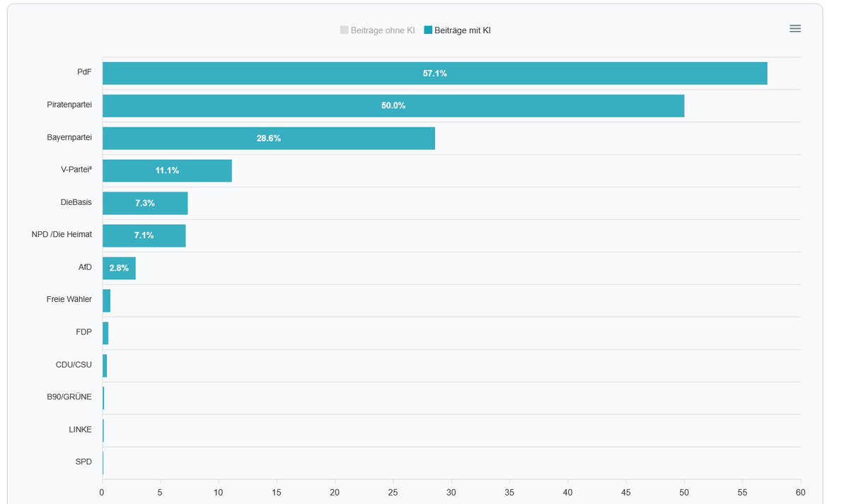
Task: Select the V-Partei³ bar showing 11.1%
Action: pyautogui.click(x=167, y=171)
